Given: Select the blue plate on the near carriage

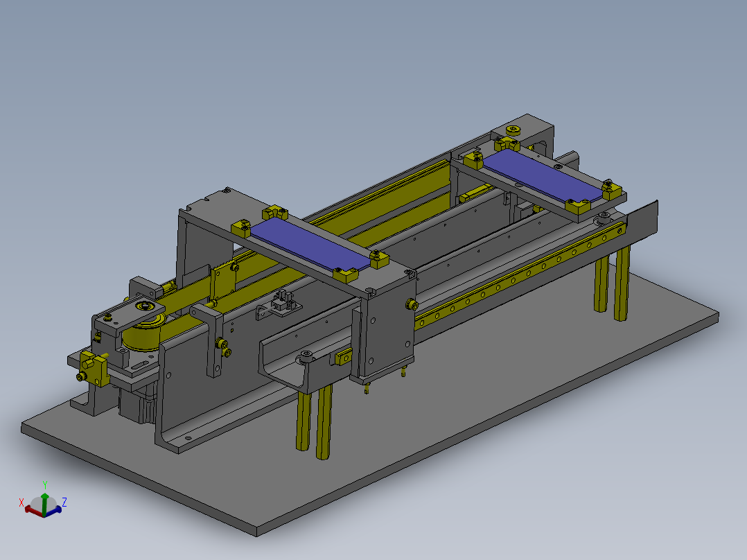Looking at the screenshot, I should click(x=310, y=245).
